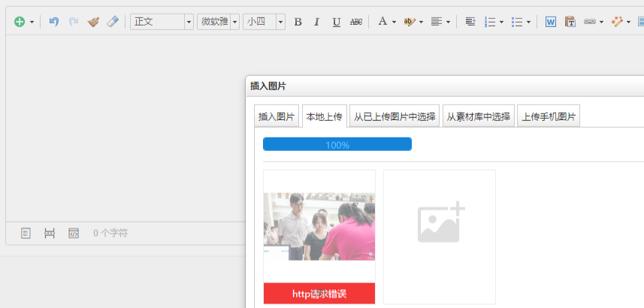Open the dropdown arrow beside green plus
This screenshot has width=644, height=308.
pyautogui.click(x=32, y=23)
